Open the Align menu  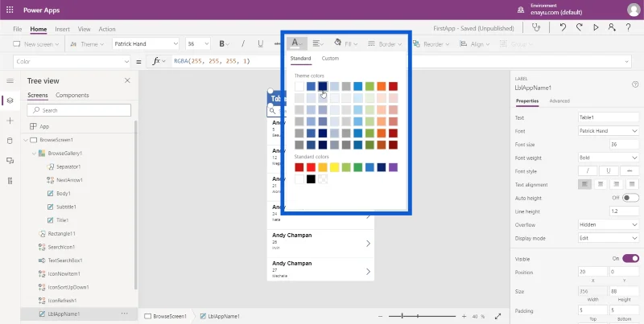coord(474,44)
